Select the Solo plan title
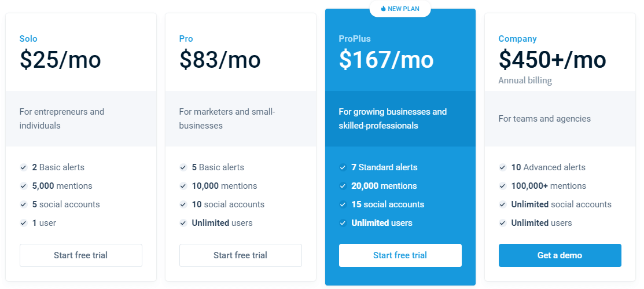 pyautogui.click(x=28, y=39)
